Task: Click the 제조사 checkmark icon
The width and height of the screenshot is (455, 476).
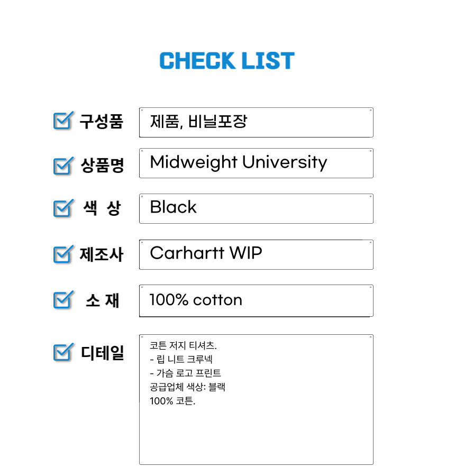Action: tap(62, 254)
